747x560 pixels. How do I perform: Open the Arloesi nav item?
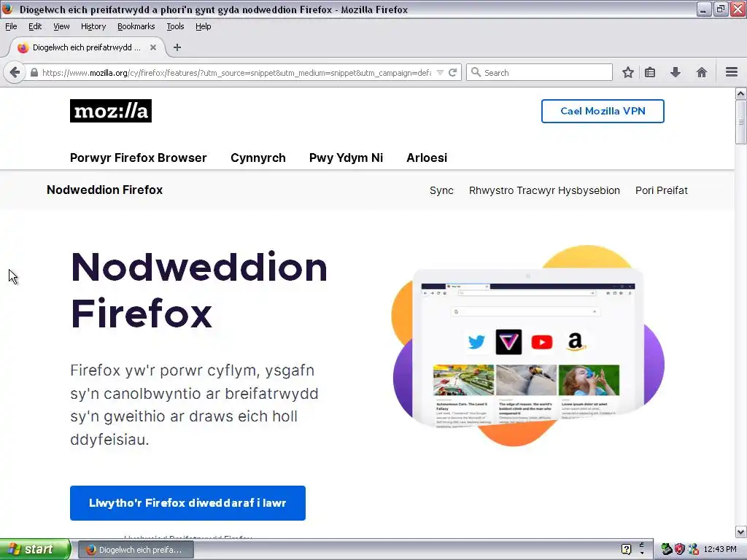click(427, 157)
